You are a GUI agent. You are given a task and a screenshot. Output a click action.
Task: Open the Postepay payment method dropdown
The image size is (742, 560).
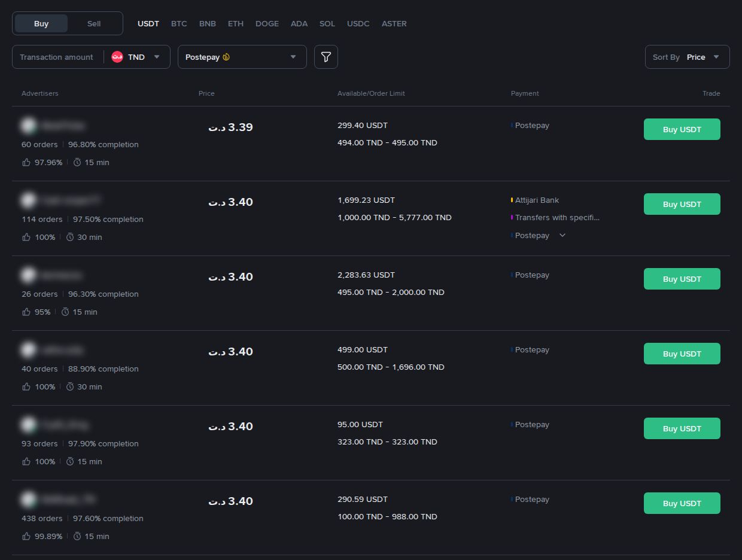[242, 57]
